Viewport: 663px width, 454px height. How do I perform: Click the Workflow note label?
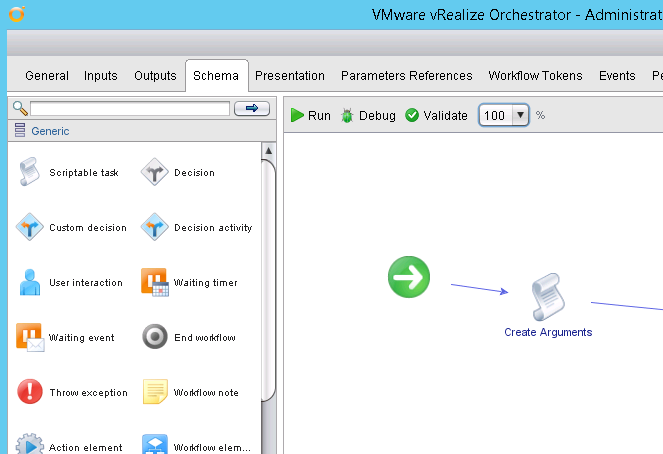[x=206, y=392]
